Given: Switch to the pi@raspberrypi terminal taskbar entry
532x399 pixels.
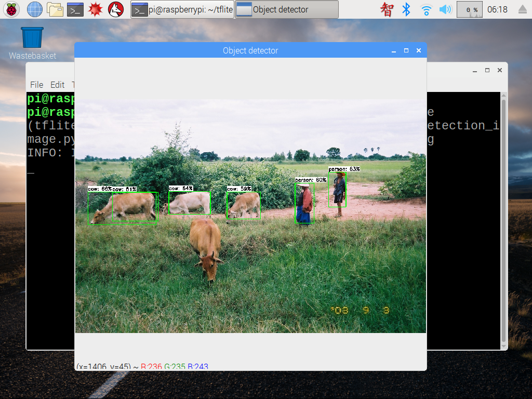Looking at the screenshot, I should (182, 9).
